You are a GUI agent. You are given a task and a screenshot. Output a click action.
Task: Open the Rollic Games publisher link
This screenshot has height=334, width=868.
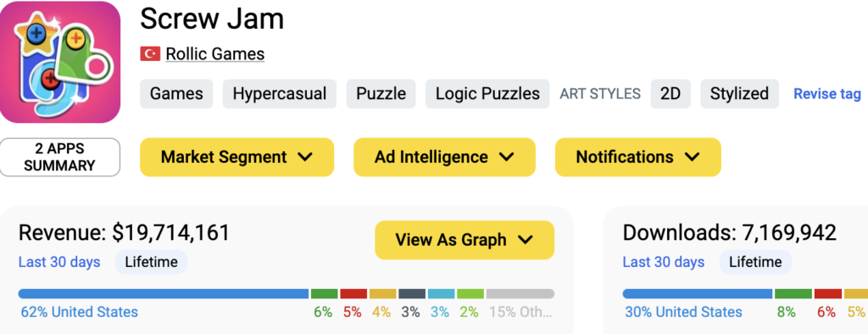tap(214, 54)
